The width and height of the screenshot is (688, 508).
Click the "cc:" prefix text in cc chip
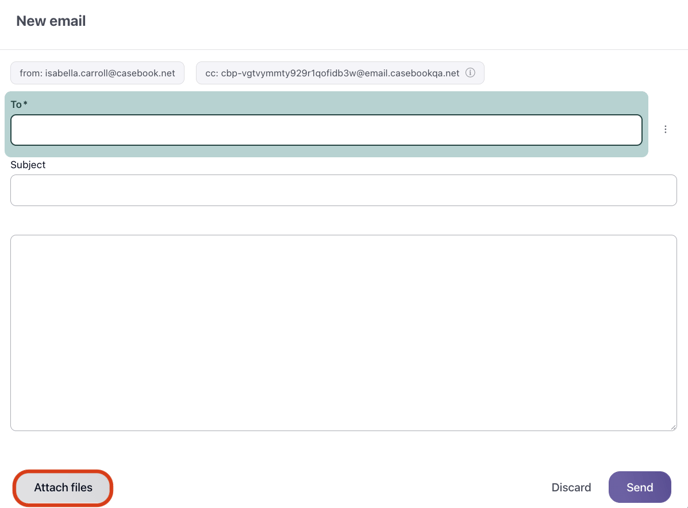point(212,73)
